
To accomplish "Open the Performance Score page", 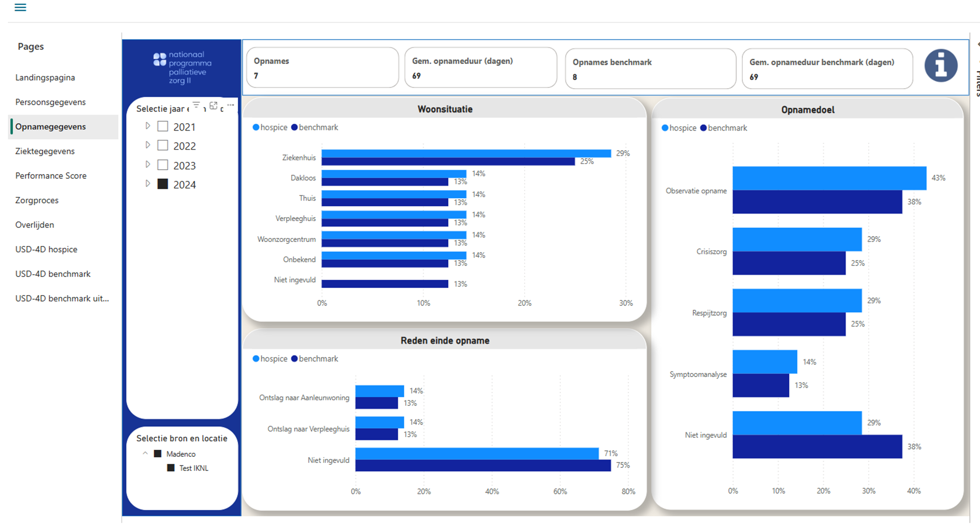I will [x=51, y=176].
